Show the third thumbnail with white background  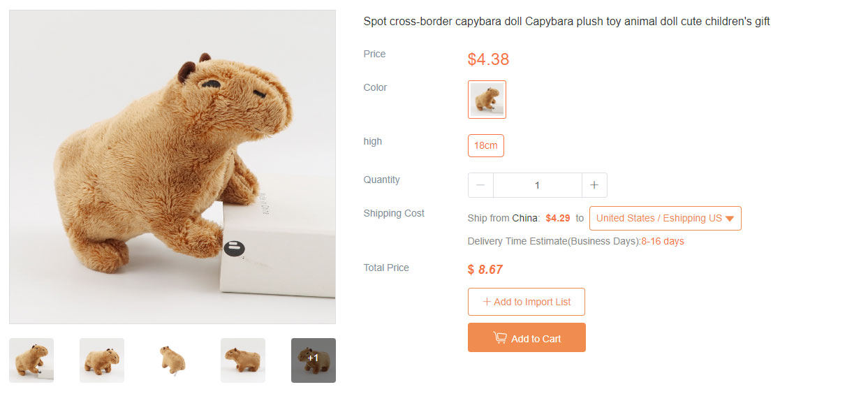tap(172, 360)
